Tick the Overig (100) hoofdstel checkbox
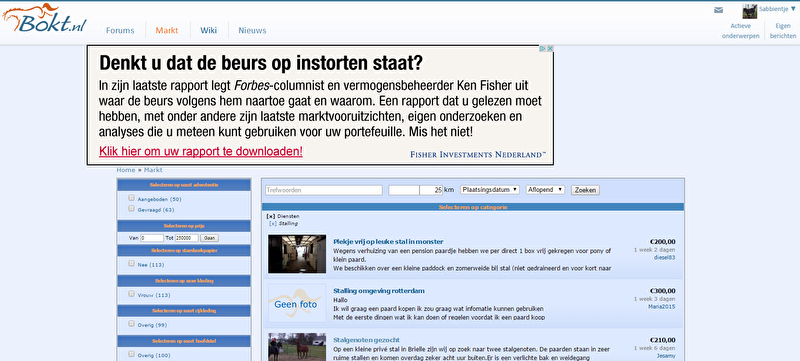Viewport: 800px width, 361px height. pyautogui.click(x=132, y=354)
